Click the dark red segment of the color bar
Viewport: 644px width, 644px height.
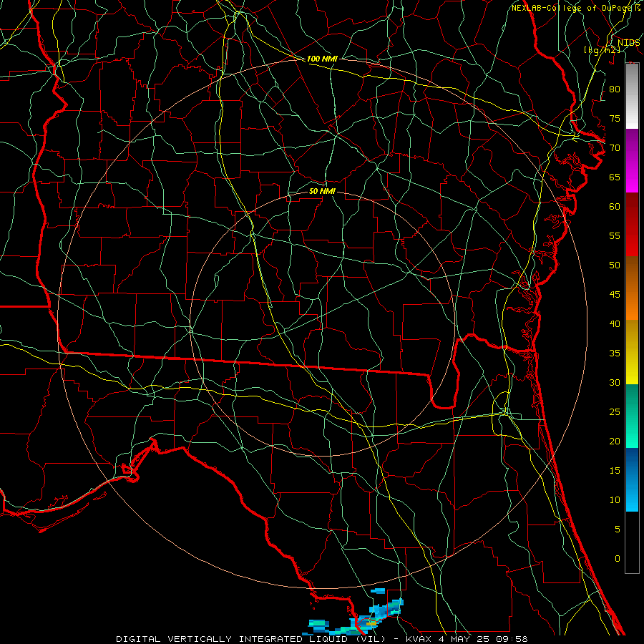click(632, 225)
